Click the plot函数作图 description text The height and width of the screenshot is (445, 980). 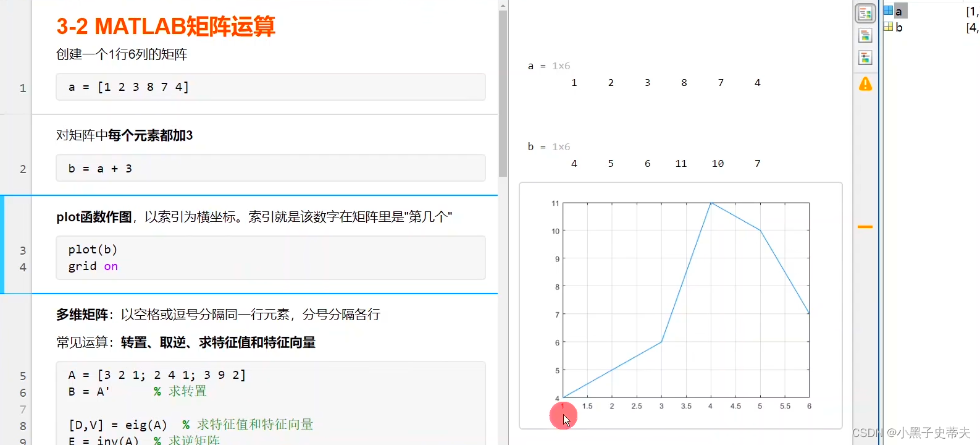tap(254, 217)
